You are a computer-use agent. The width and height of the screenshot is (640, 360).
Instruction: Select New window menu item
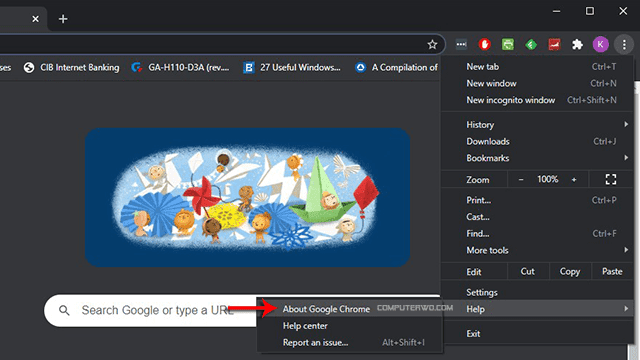click(x=537, y=83)
